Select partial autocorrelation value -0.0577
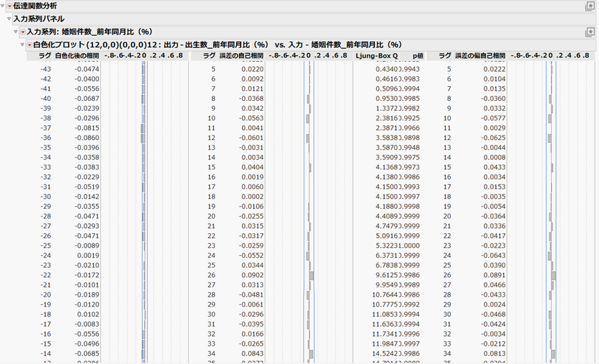Screen dimensions: 599x364 coord(493,118)
